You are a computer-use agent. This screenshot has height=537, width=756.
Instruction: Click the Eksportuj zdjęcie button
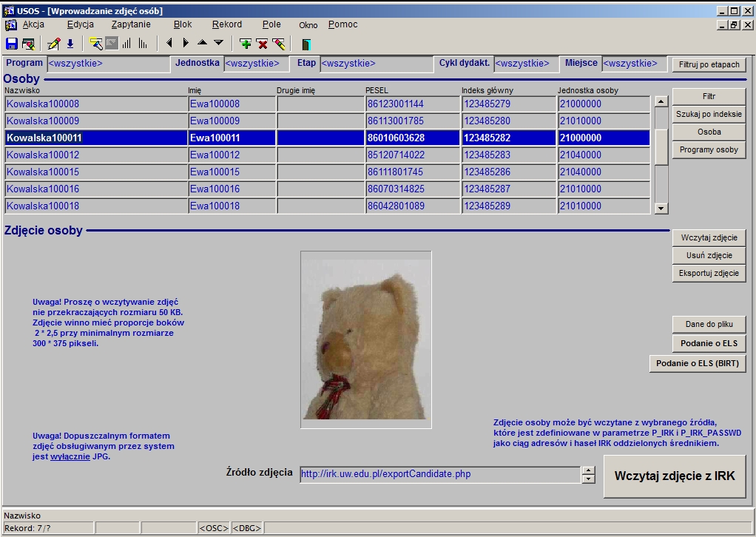tap(709, 273)
